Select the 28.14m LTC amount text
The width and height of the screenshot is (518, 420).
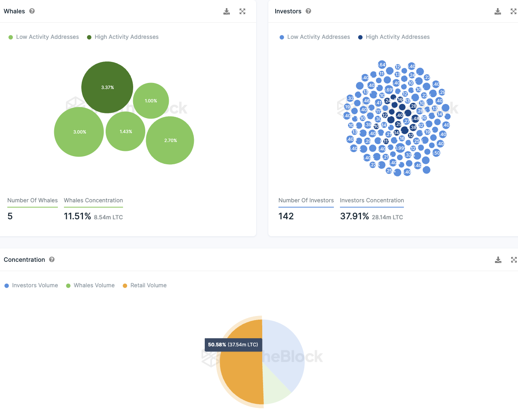tap(387, 217)
